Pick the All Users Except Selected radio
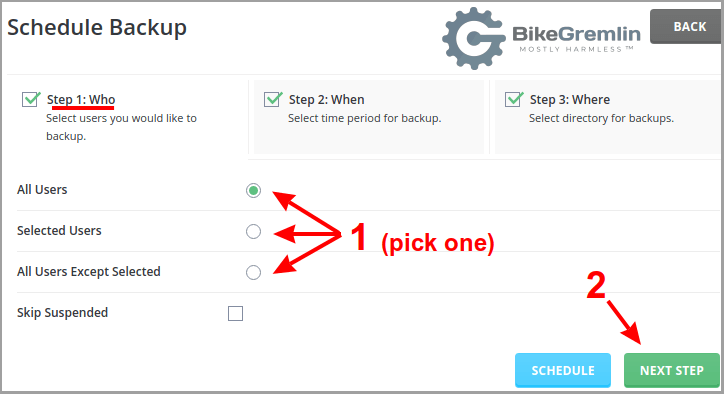Viewport: 724px width, 394px height. [253, 272]
